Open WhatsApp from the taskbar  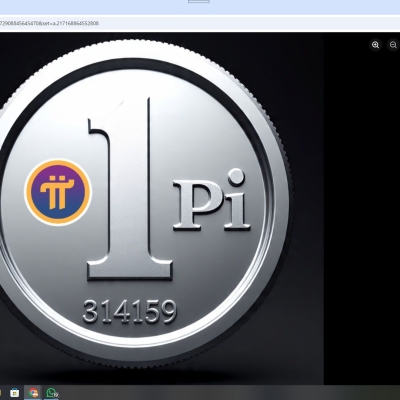click(51, 393)
